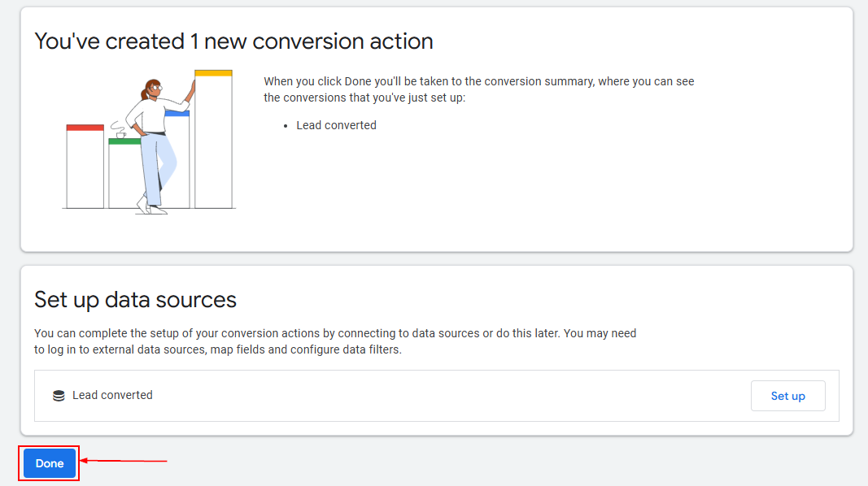Click the description about connecting to data sources

click(335, 341)
